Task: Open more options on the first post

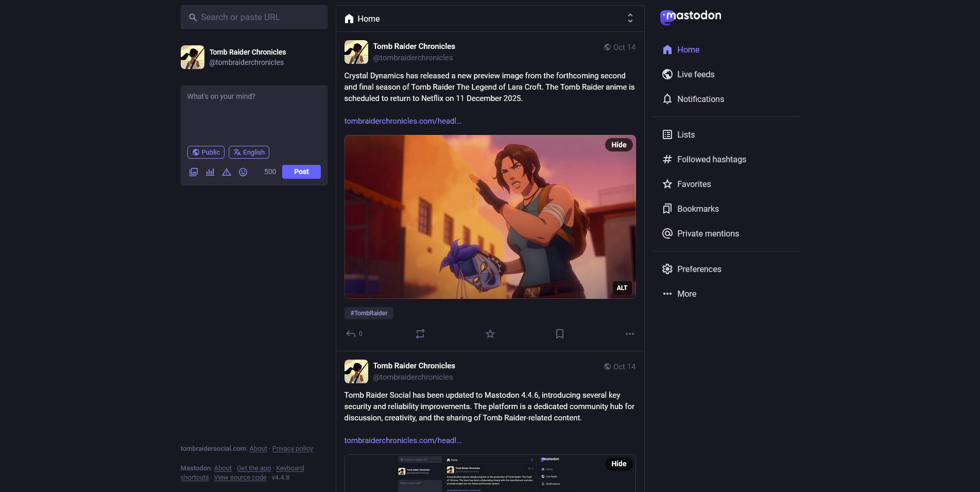Action: pos(629,334)
